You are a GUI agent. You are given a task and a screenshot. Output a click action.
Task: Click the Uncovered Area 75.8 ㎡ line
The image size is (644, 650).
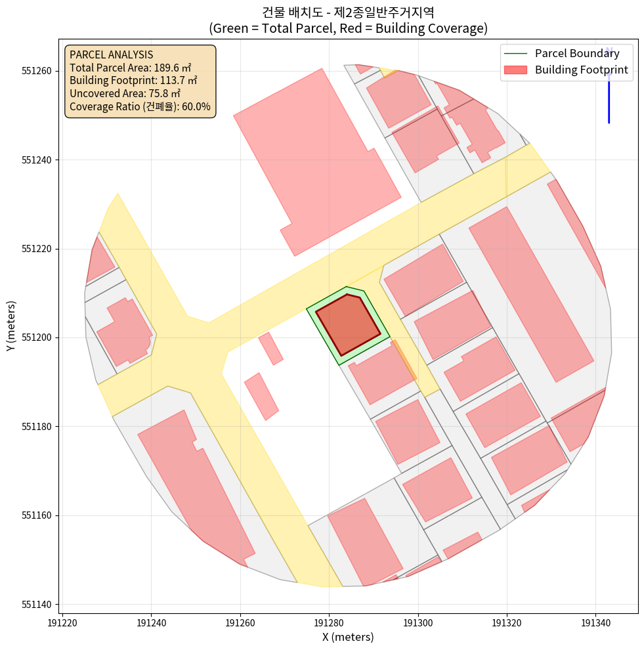tap(125, 93)
